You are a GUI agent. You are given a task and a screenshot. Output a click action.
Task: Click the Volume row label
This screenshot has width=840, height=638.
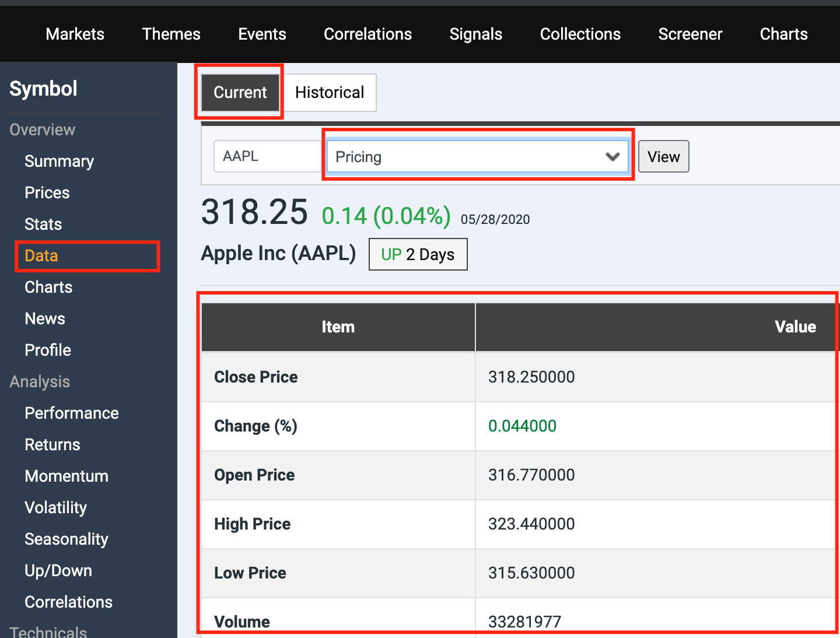[242, 622]
